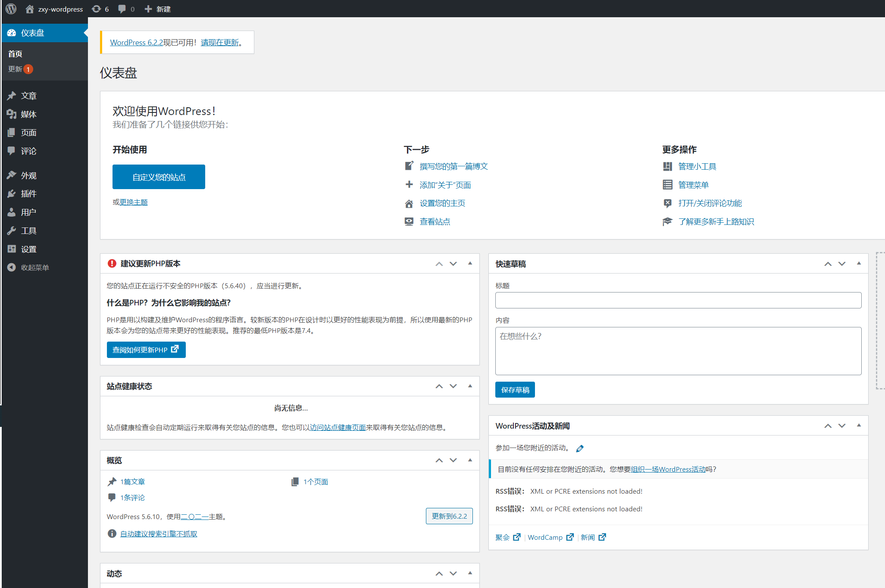885x588 pixels.
Task: Click the pencil icon to edit event location
Action: click(x=580, y=448)
